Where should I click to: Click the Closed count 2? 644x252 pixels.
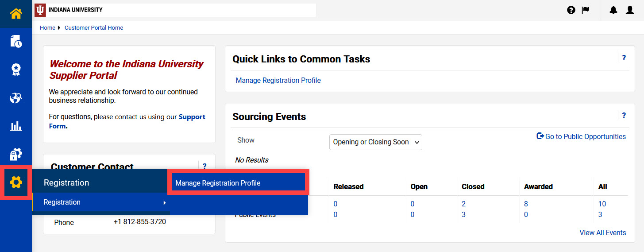[x=463, y=204]
